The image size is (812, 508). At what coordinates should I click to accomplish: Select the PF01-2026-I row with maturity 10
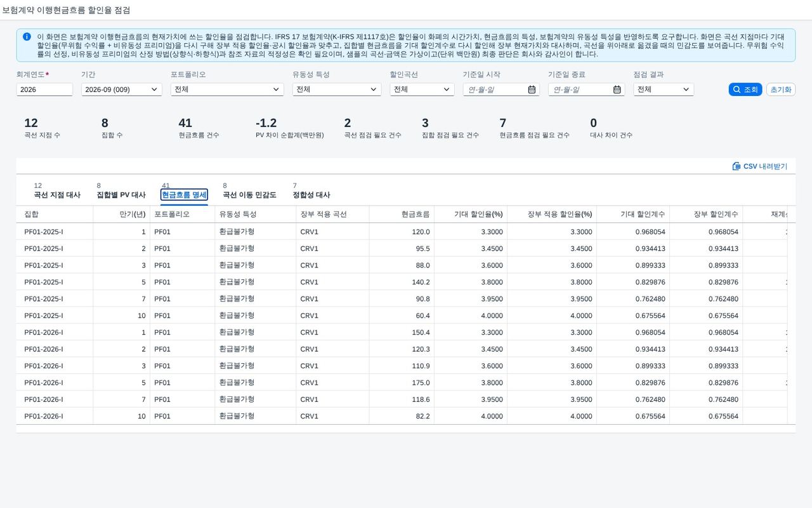402,416
